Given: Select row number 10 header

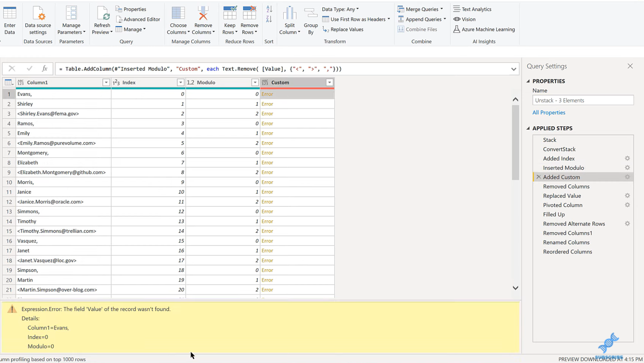Looking at the screenshot, I should click(x=9, y=182).
